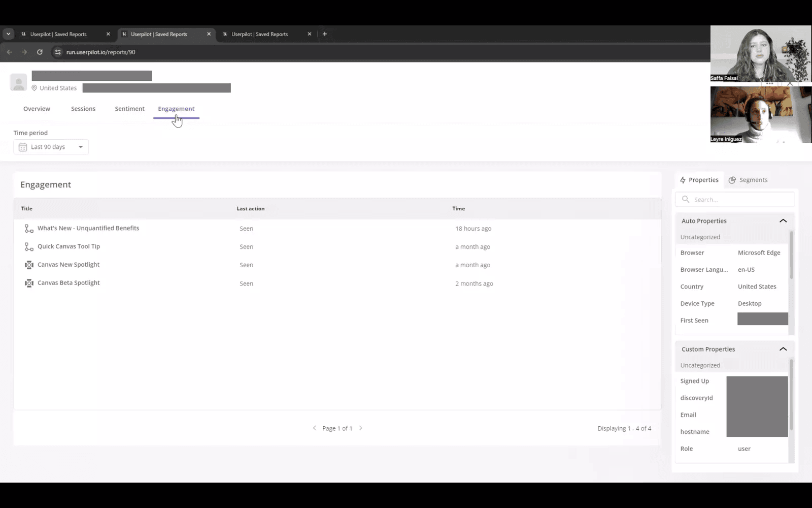This screenshot has width=812, height=508.
Task: Click the flow icon beside Quick Canvas Tool Tip
Action: click(29, 246)
